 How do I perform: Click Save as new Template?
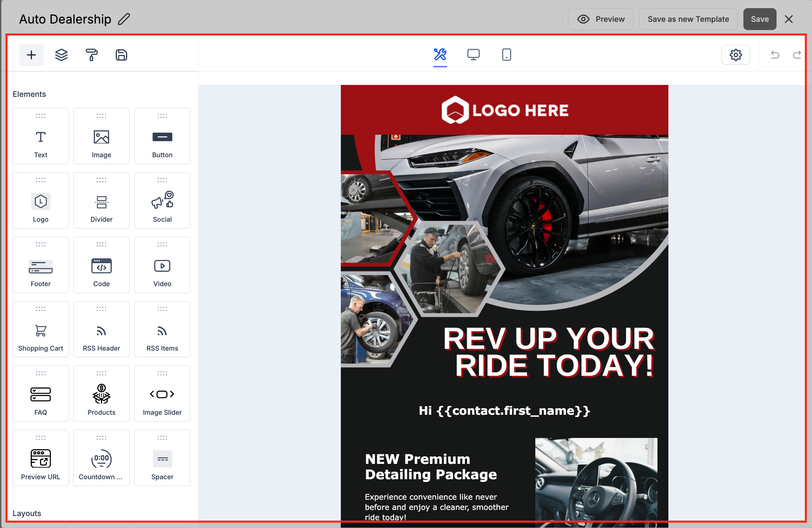[688, 19]
